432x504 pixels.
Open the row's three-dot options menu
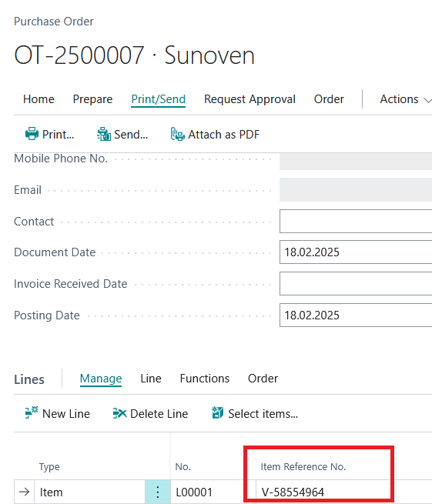(158, 492)
